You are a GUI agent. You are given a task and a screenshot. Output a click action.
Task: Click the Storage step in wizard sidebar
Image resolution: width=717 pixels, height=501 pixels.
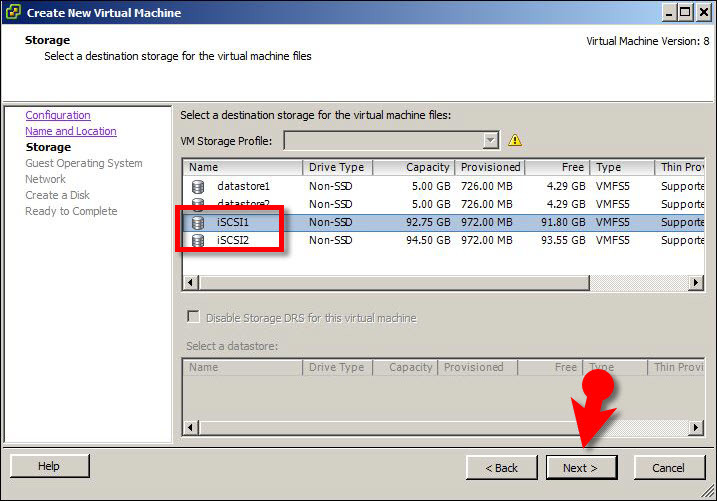(48, 147)
